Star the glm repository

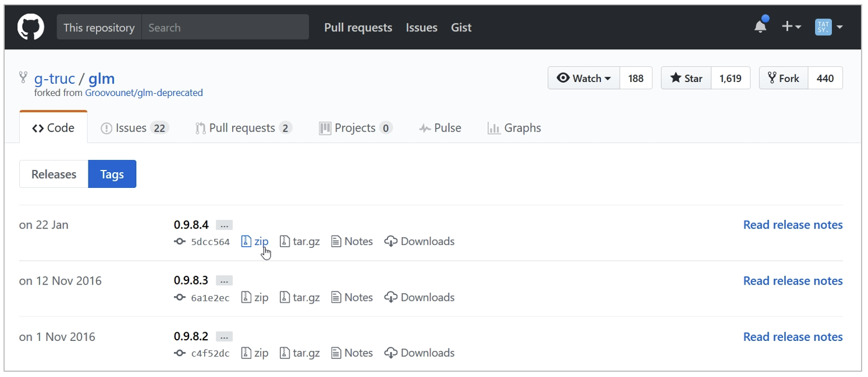pos(686,79)
